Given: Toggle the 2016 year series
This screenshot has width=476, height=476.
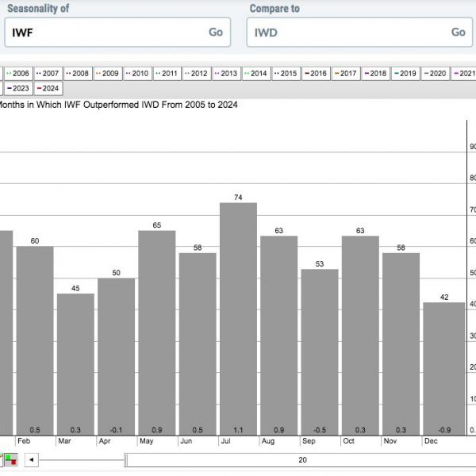Looking at the screenshot, I should click(316, 74).
